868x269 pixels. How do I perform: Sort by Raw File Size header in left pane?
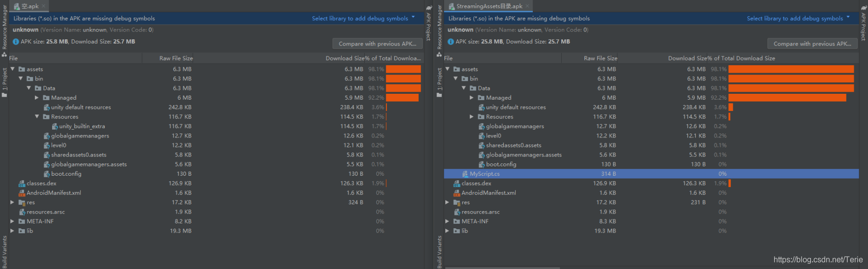point(168,58)
